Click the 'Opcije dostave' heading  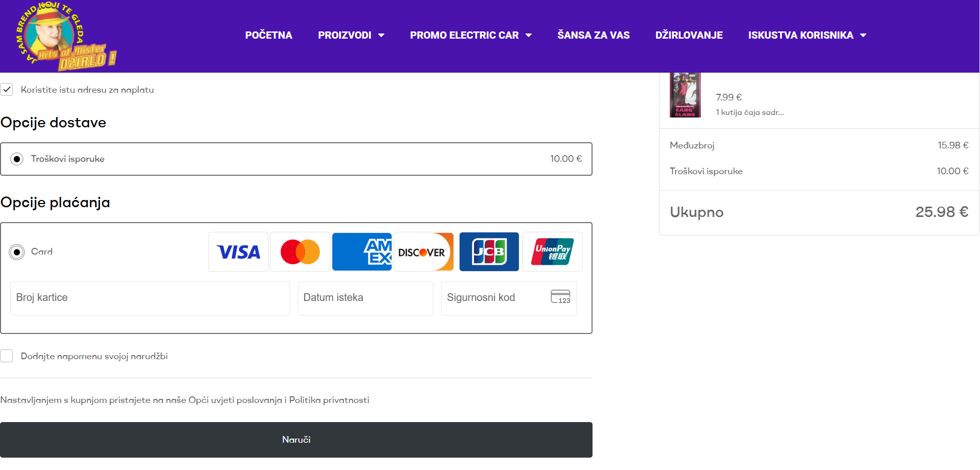point(53,123)
